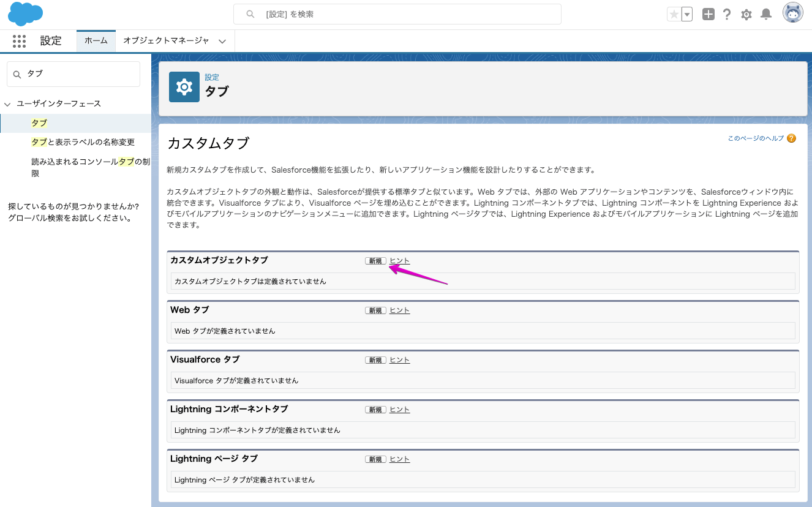Open 読み込まれるコンソールタブの制限 in the sidebar

[91, 167]
